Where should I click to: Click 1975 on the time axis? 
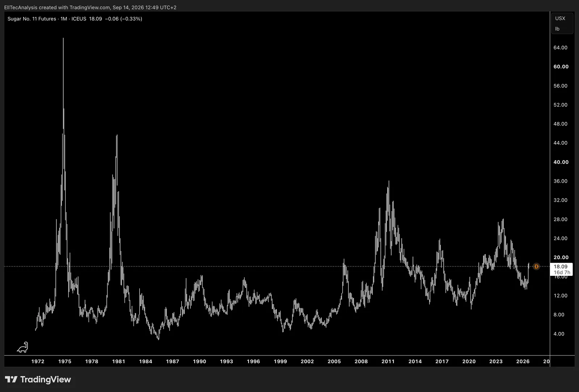click(65, 361)
